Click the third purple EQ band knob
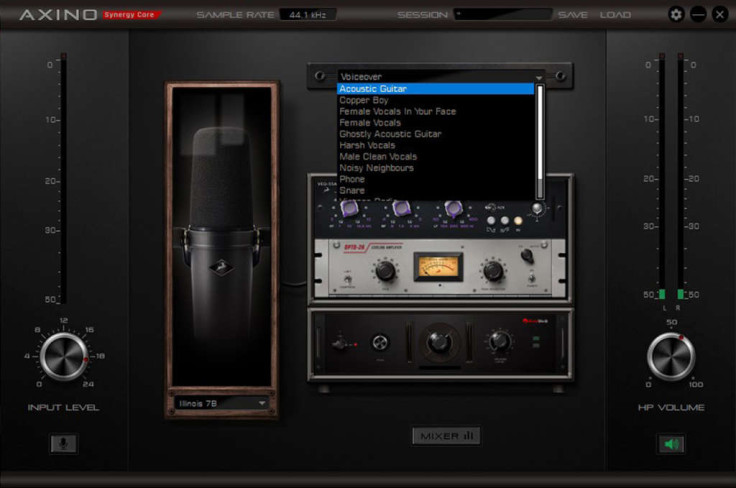The image size is (736, 488). [453, 207]
